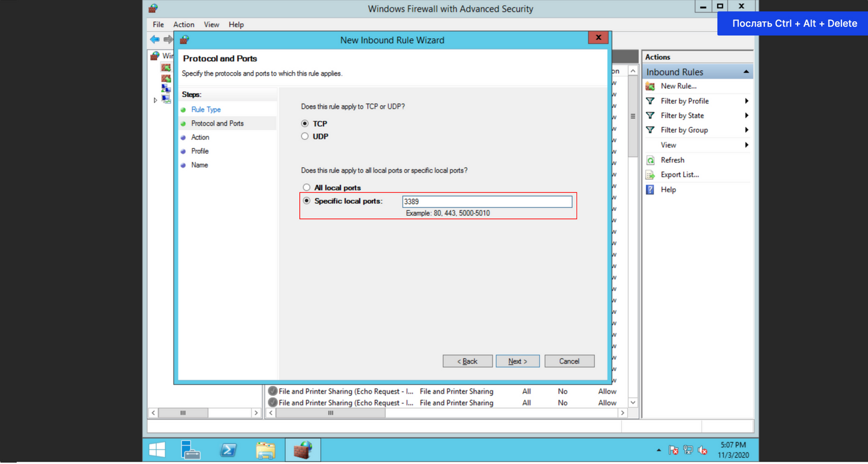The image size is (868, 464).
Task: Click the Послать Ctrl + Alt + Delete button
Action: point(794,23)
